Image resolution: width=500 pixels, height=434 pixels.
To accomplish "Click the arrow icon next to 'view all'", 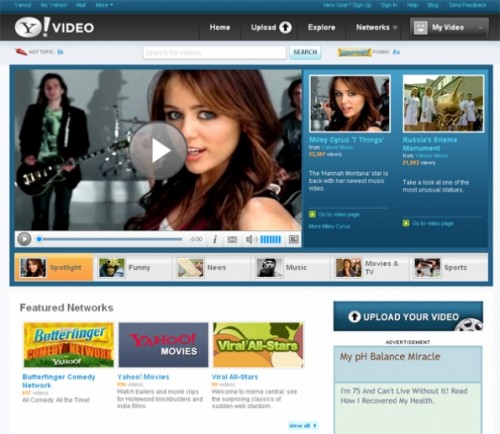I will (x=315, y=425).
